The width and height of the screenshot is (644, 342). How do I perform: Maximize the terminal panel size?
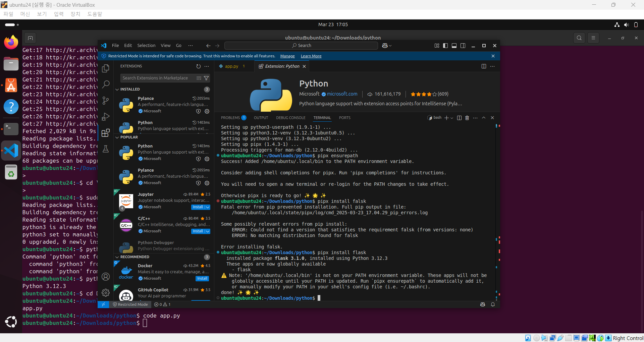484,118
